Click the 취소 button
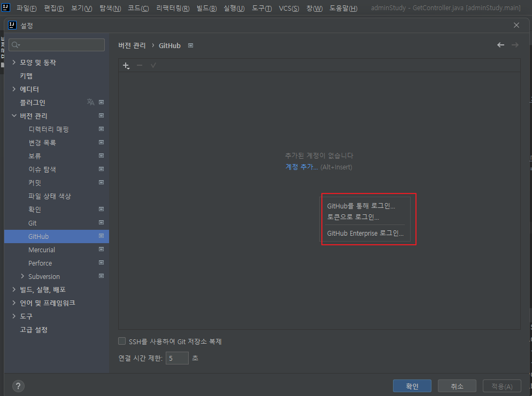 (x=457, y=386)
